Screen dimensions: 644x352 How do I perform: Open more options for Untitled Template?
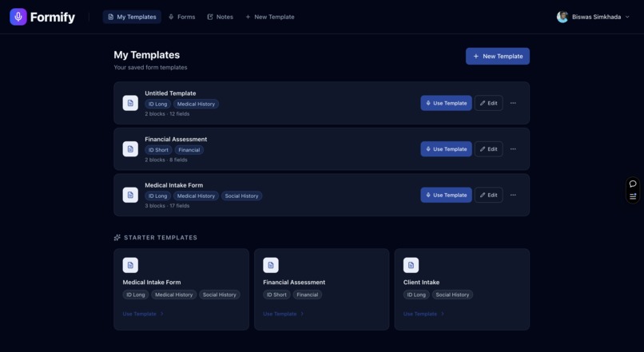513,103
